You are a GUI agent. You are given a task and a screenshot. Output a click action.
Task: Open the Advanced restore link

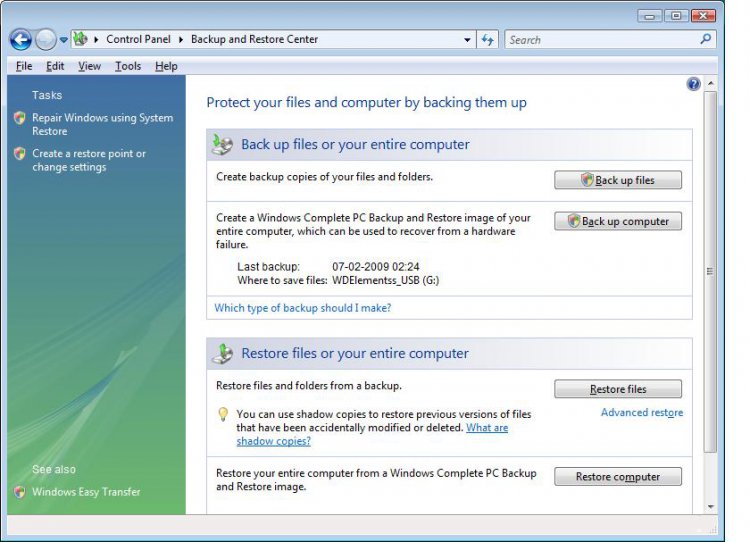pos(642,412)
